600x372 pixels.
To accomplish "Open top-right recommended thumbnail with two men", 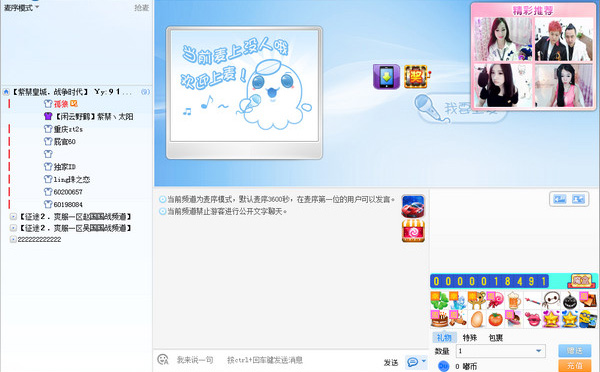I will [x=563, y=39].
